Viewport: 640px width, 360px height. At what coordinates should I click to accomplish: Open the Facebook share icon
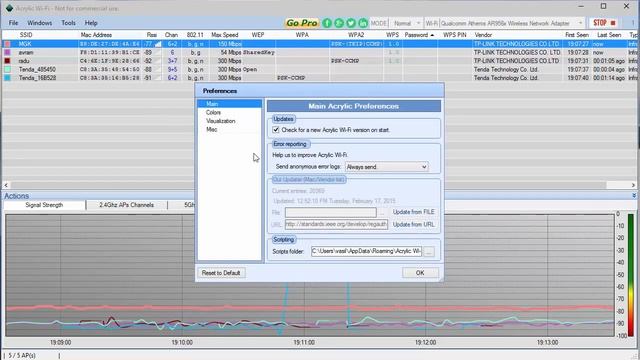point(327,23)
